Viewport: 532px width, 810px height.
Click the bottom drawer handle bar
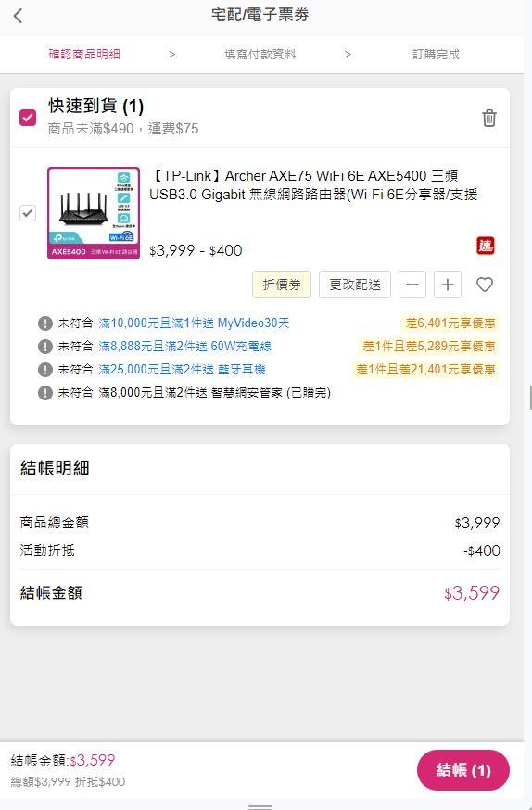click(260, 806)
